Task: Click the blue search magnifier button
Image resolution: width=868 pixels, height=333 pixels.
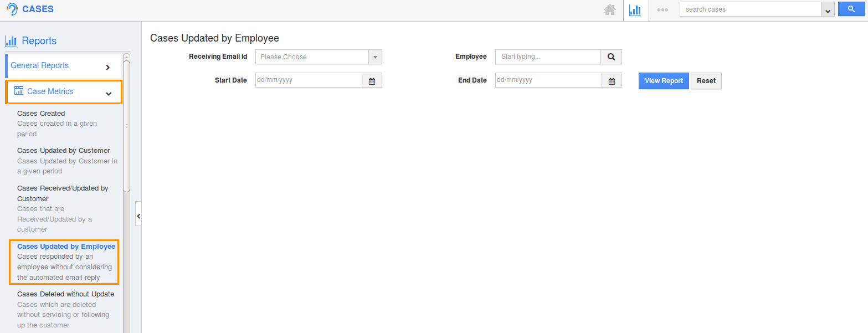Action: point(851,9)
